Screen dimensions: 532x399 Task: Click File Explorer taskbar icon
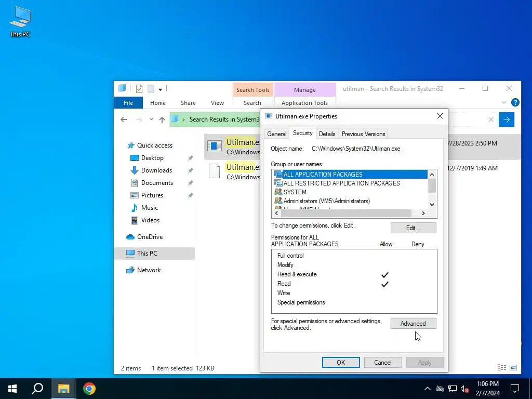[63, 389]
